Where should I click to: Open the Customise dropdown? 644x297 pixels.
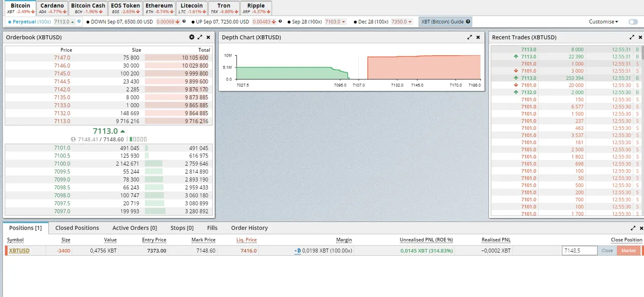[x=603, y=22]
